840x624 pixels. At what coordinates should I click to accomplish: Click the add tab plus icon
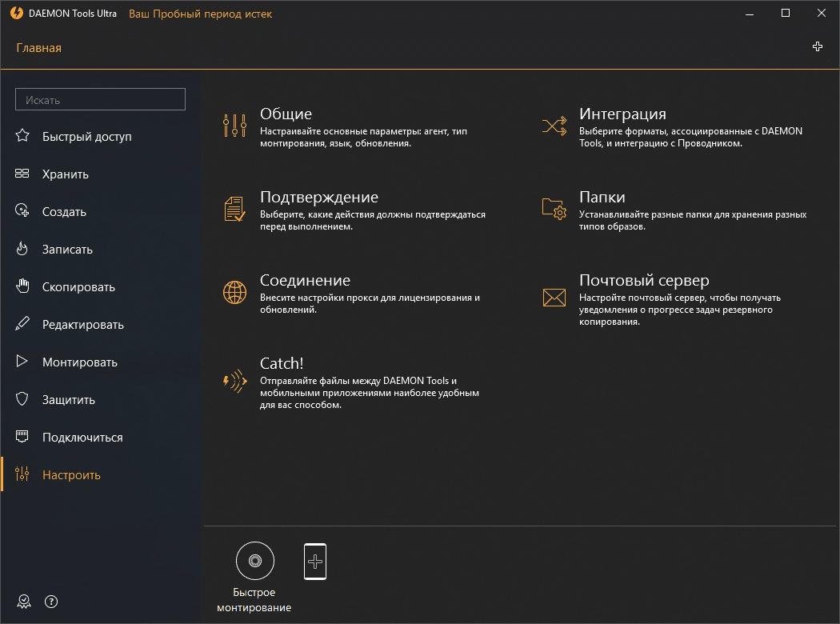[818, 46]
